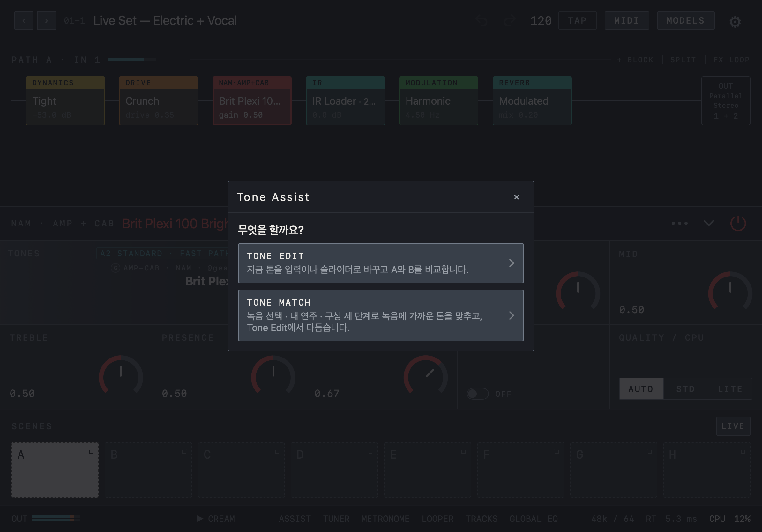The height and width of the screenshot is (532, 762).
Task: Select AUTO quality mode
Action: click(641, 389)
